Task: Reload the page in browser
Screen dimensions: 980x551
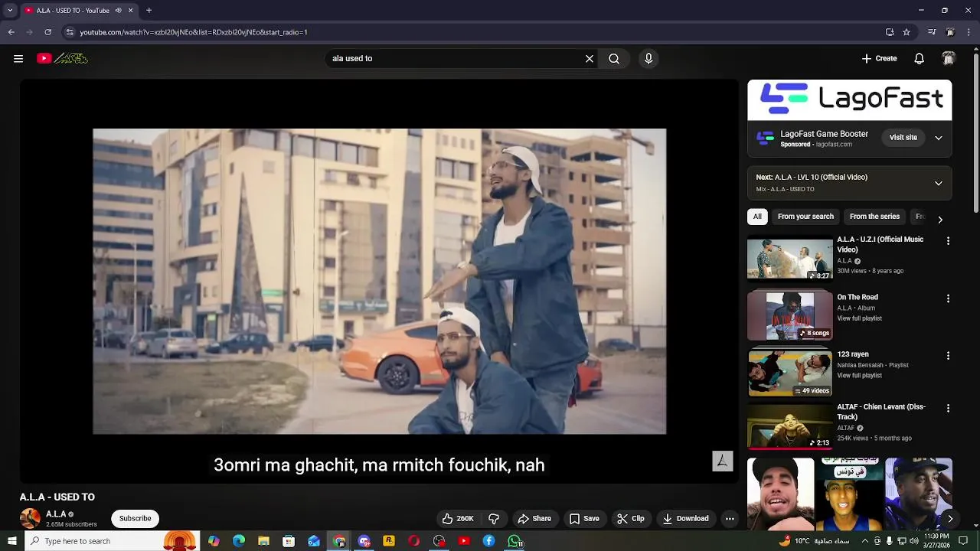Action: 47,32
